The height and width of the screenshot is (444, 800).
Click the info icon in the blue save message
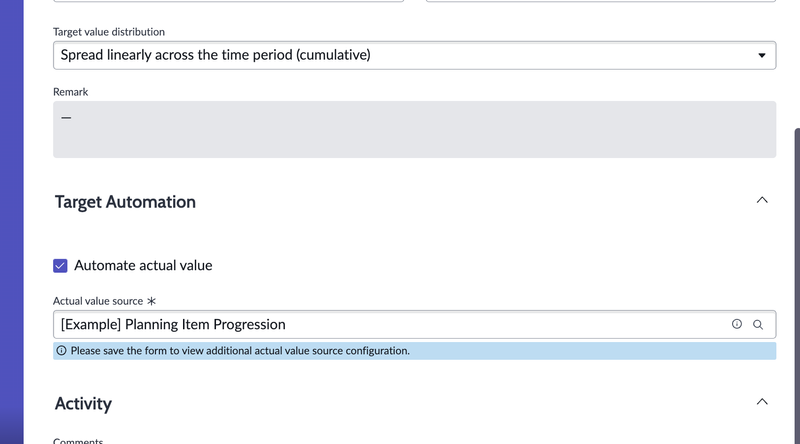[62, 351]
